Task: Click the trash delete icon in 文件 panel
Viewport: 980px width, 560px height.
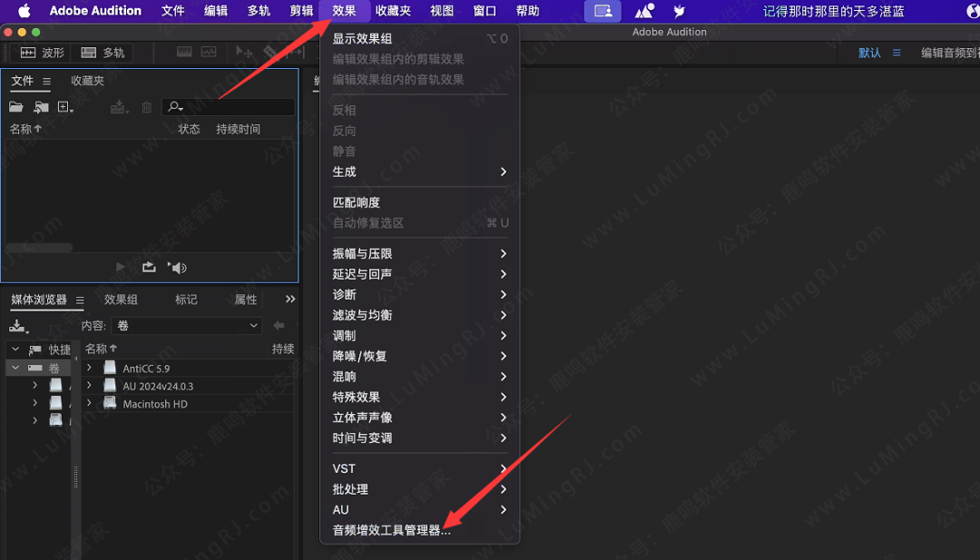Action: pyautogui.click(x=146, y=107)
